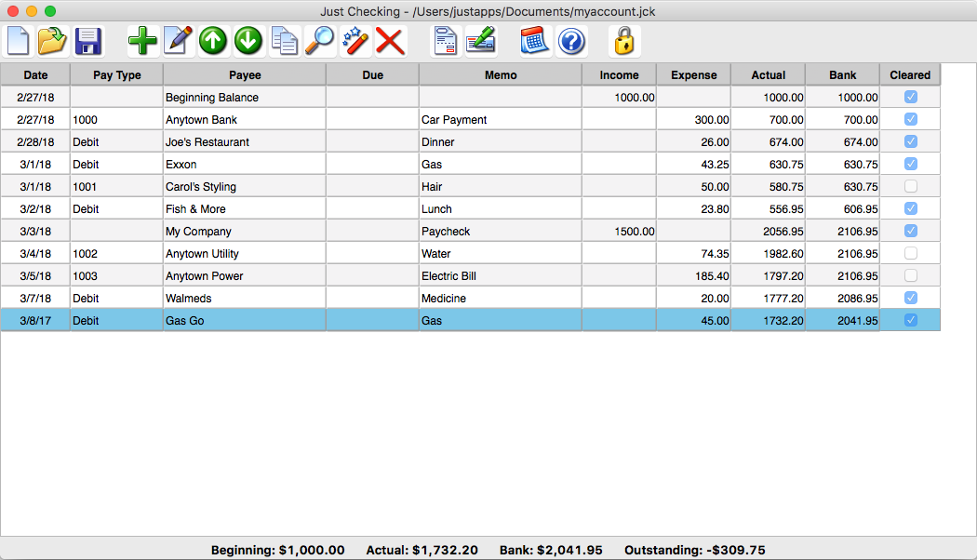This screenshot has height=560, width=977.
Task: Select the "Anytown Bank" payee cell
Action: click(x=245, y=120)
